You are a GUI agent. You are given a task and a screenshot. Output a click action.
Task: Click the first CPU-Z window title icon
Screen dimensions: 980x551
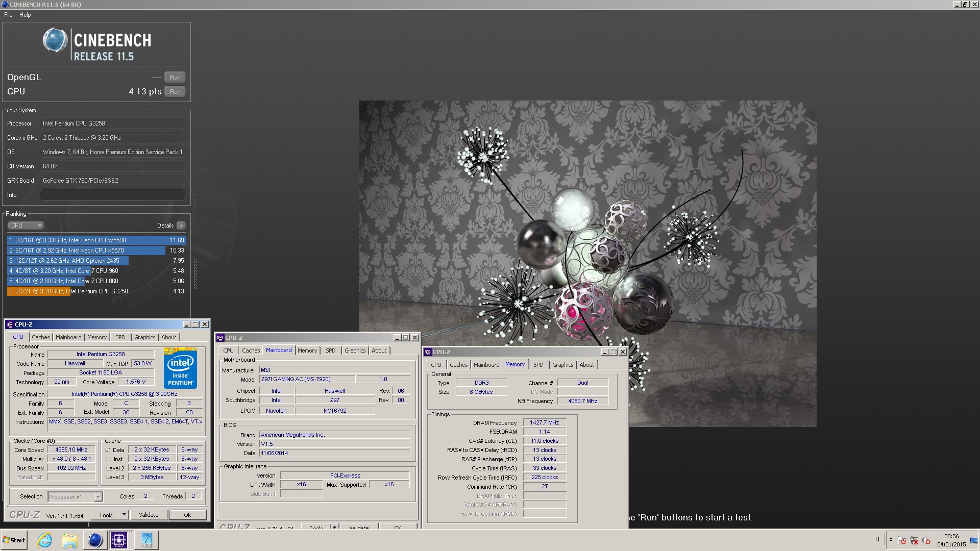[10, 324]
